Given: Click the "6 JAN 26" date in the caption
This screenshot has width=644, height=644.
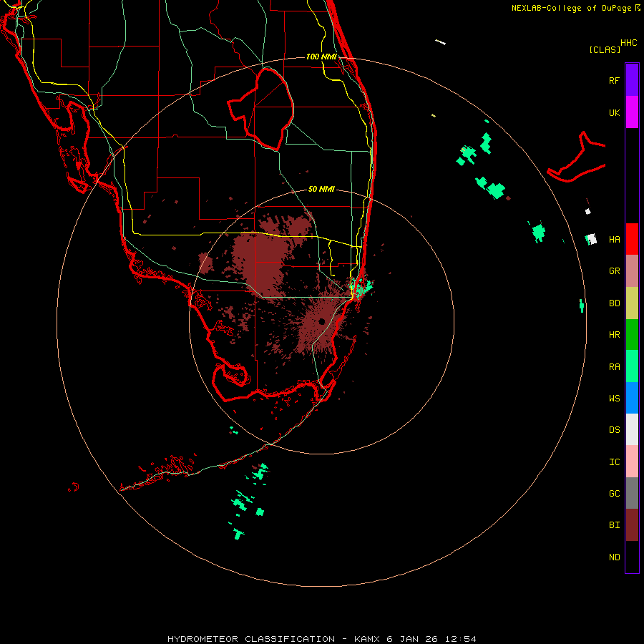Looking at the screenshot, I should (x=413, y=639).
